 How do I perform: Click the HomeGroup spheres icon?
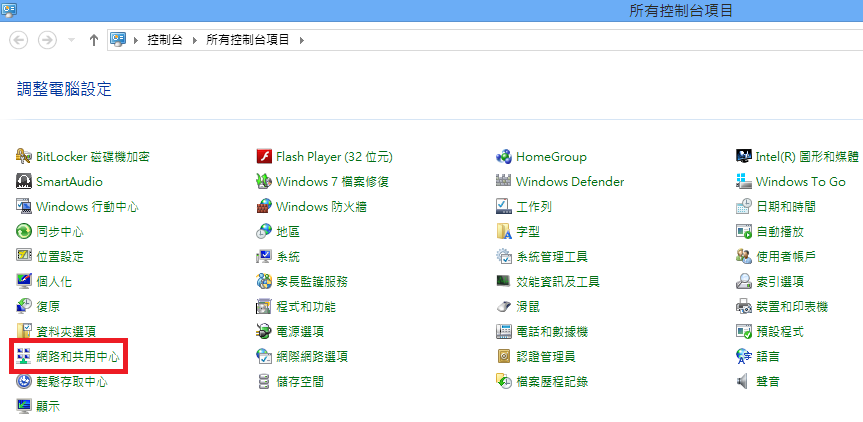pyautogui.click(x=504, y=157)
